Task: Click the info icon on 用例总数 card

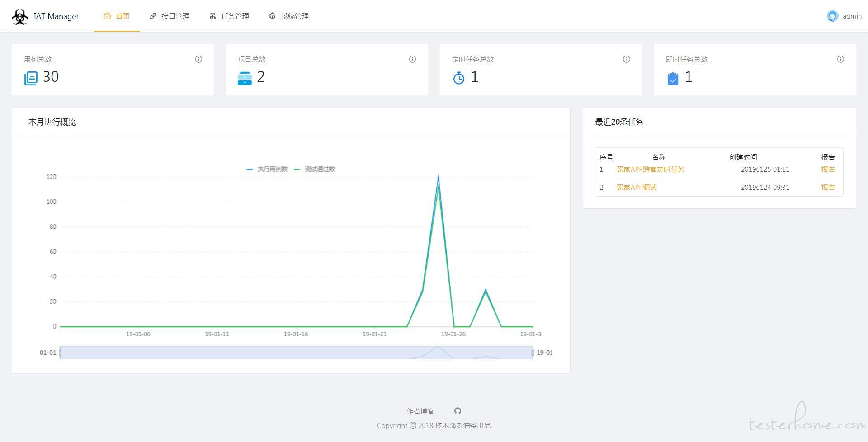Action: click(198, 59)
